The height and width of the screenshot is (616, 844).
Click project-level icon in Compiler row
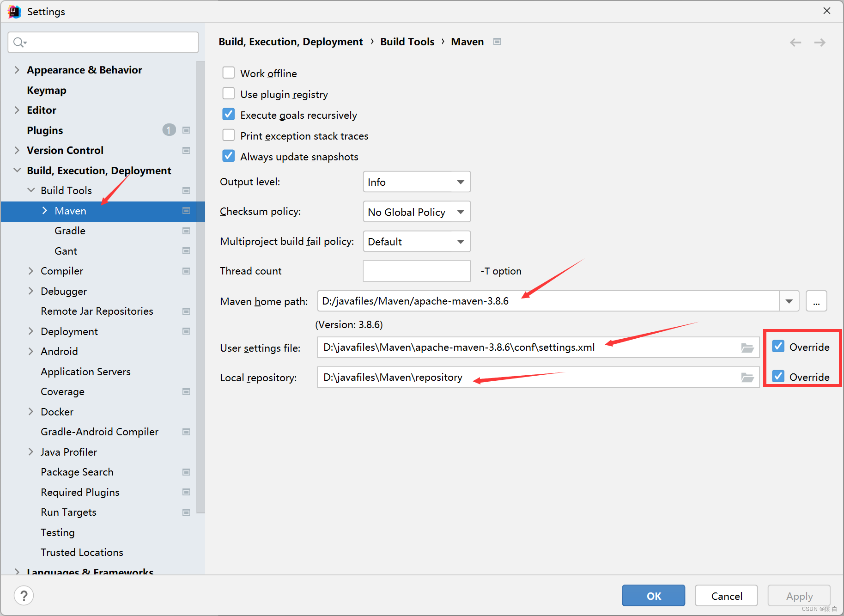coord(186,271)
